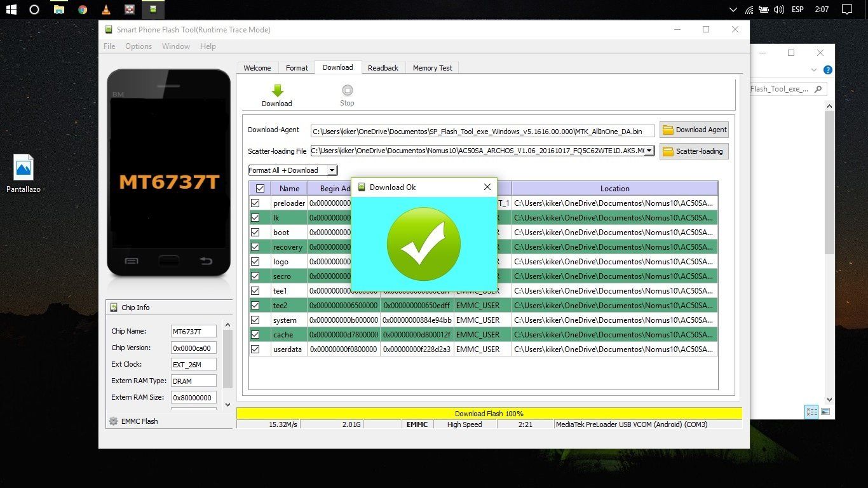Uncheck the cache partition checkbox
Image resolution: width=868 pixels, height=488 pixels.
coord(255,335)
